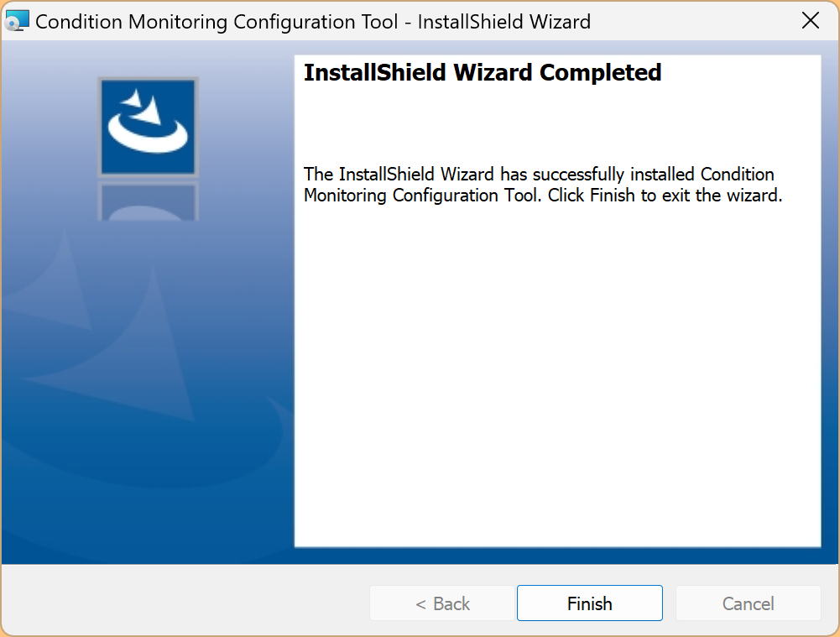
Task: Close the InstallShield Wizard window
Action: [811, 21]
